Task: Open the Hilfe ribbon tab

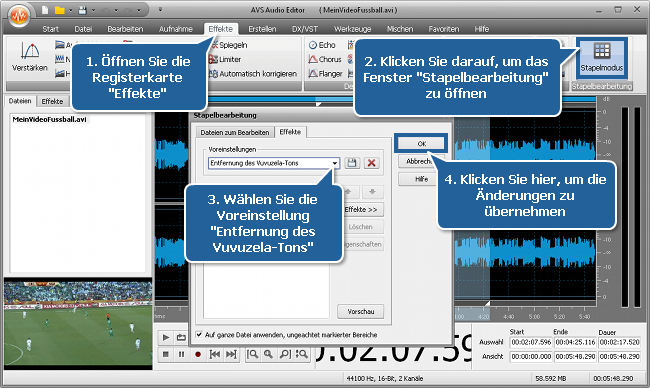Action: click(482, 29)
